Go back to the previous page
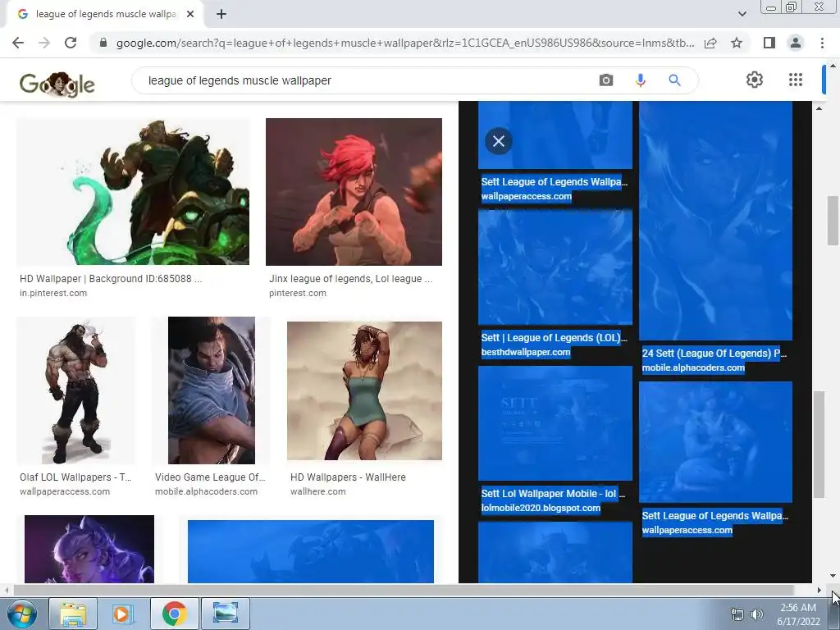Image resolution: width=840 pixels, height=630 pixels. (x=18, y=43)
